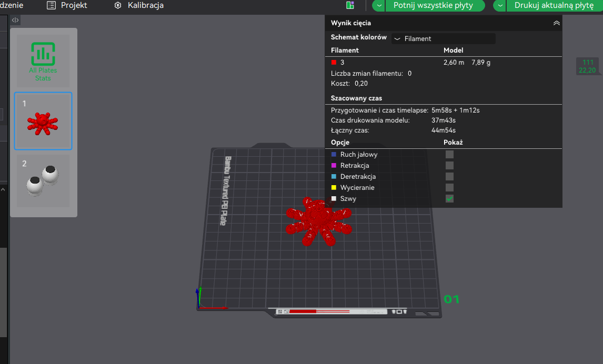Click the green layout icon in top bar
Image resolution: width=603 pixels, height=364 pixels.
tap(350, 5)
